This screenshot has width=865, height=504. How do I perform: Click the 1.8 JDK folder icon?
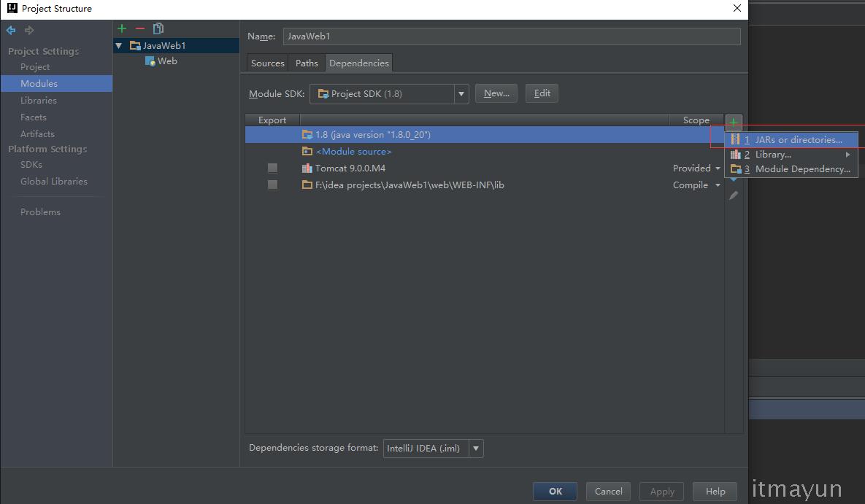[x=307, y=134]
